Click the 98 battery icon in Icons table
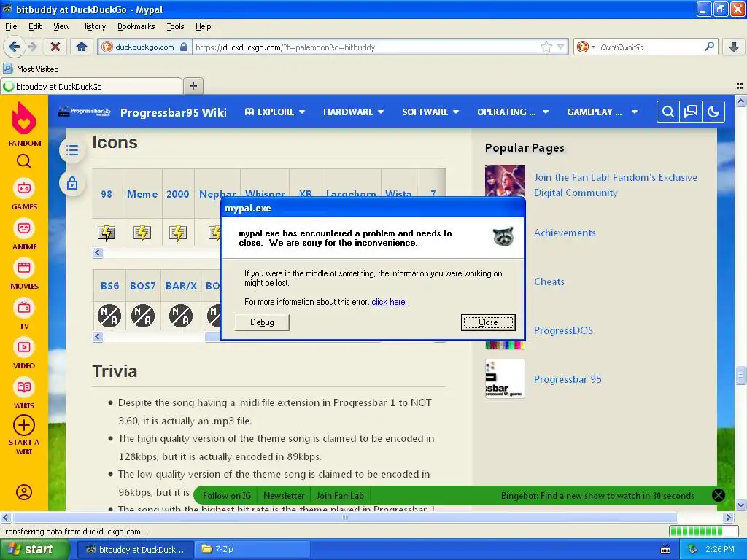The width and height of the screenshot is (747, 560). (x=107, y=233)
